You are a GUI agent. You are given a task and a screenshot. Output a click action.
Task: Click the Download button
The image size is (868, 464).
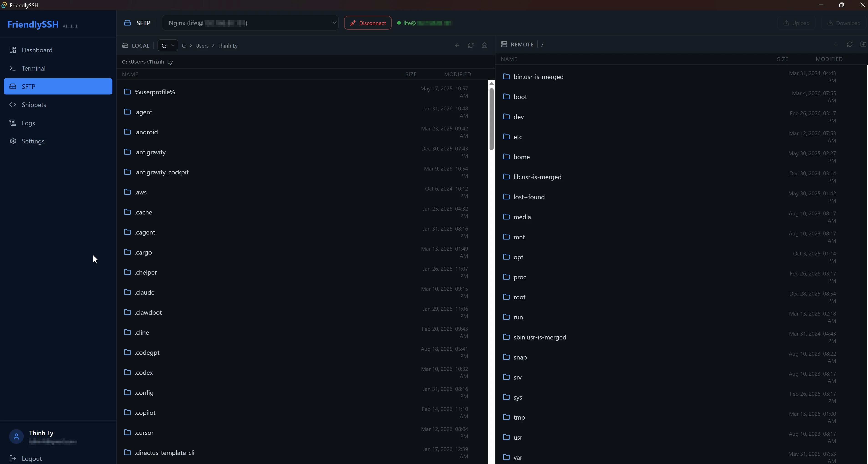point(844,23)
